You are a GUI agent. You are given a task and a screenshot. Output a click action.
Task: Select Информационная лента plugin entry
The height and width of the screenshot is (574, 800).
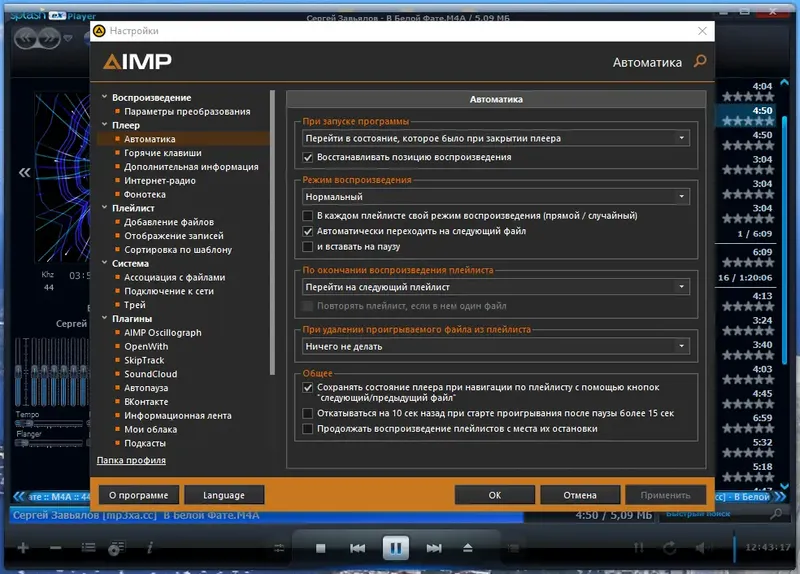[x=178, y=415]
